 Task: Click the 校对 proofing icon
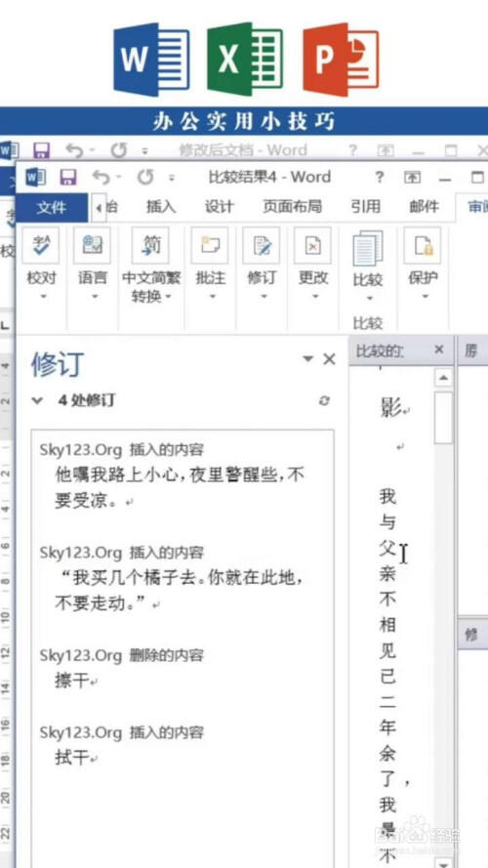[41, 245]
